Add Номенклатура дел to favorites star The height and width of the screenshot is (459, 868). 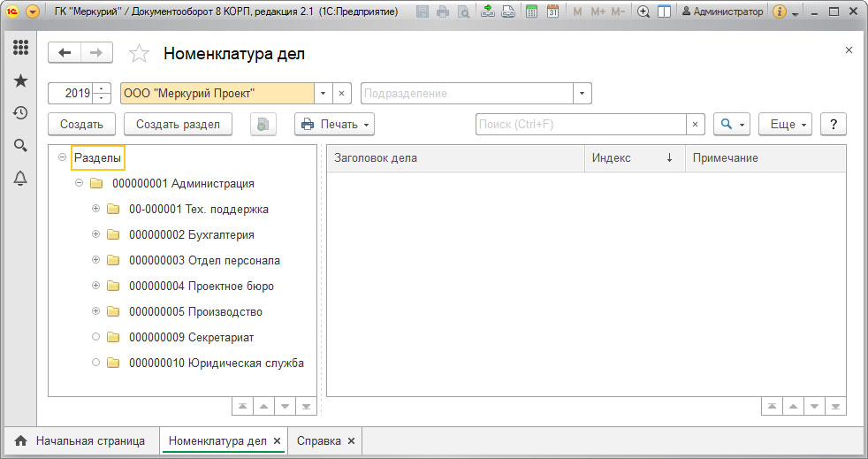tap(139, 54)
